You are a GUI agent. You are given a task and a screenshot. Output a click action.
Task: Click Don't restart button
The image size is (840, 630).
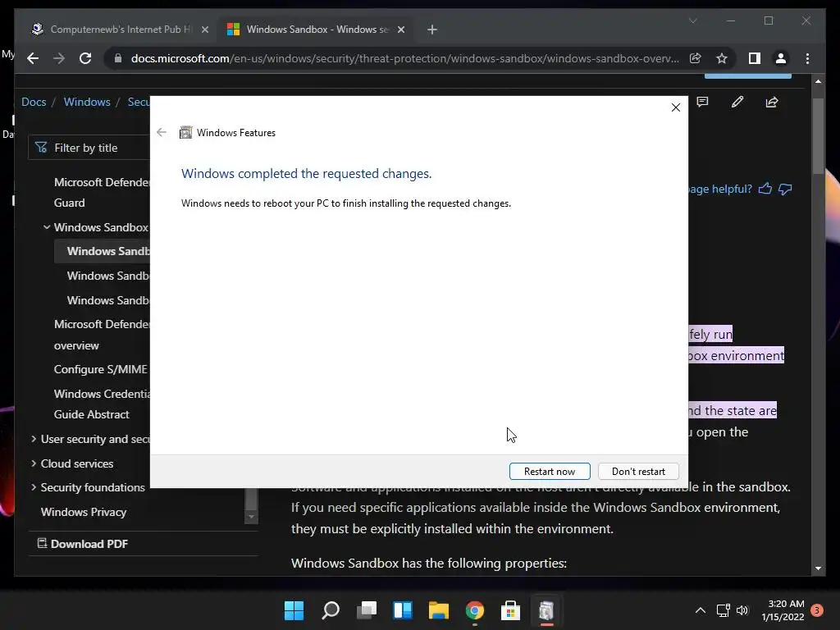click(638, 472)
